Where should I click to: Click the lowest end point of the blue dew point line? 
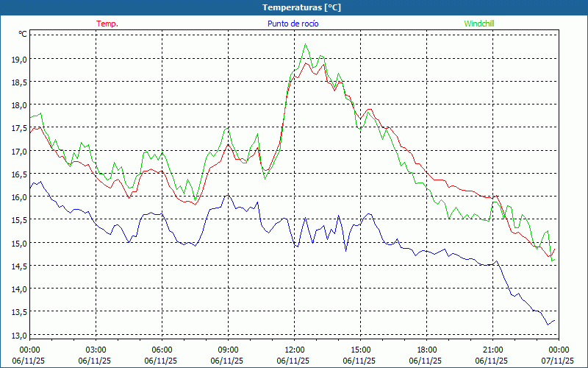tap(548, 325)
